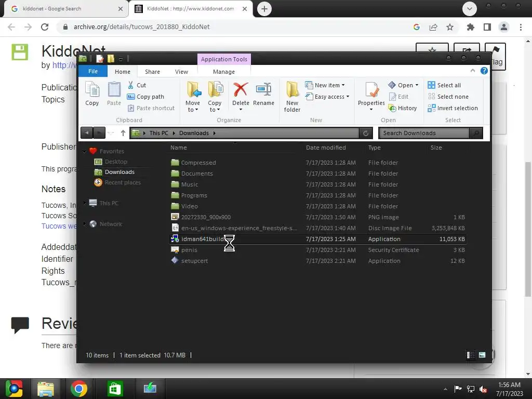The image size is (532, 399).
Task: Switch to the View ribbon tab
Action: coord(181,72)
